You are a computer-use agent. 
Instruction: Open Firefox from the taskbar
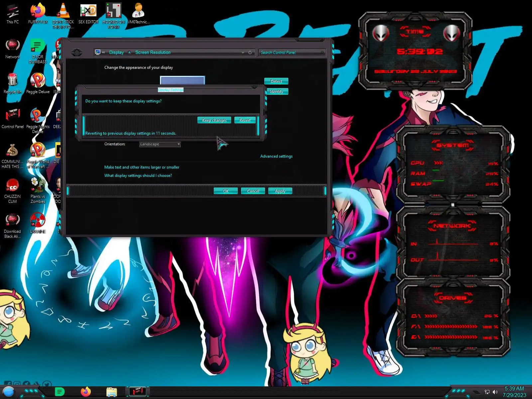86,392
